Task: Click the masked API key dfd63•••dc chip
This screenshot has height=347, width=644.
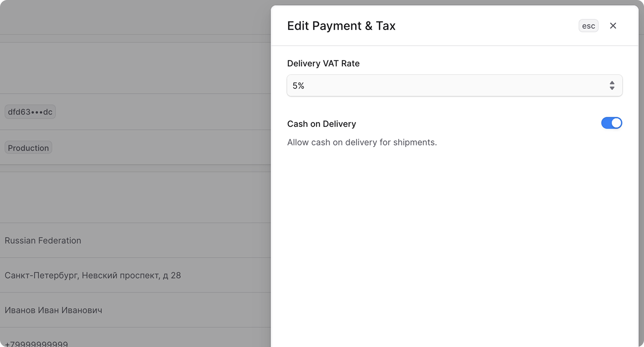Action: [30, 112]
